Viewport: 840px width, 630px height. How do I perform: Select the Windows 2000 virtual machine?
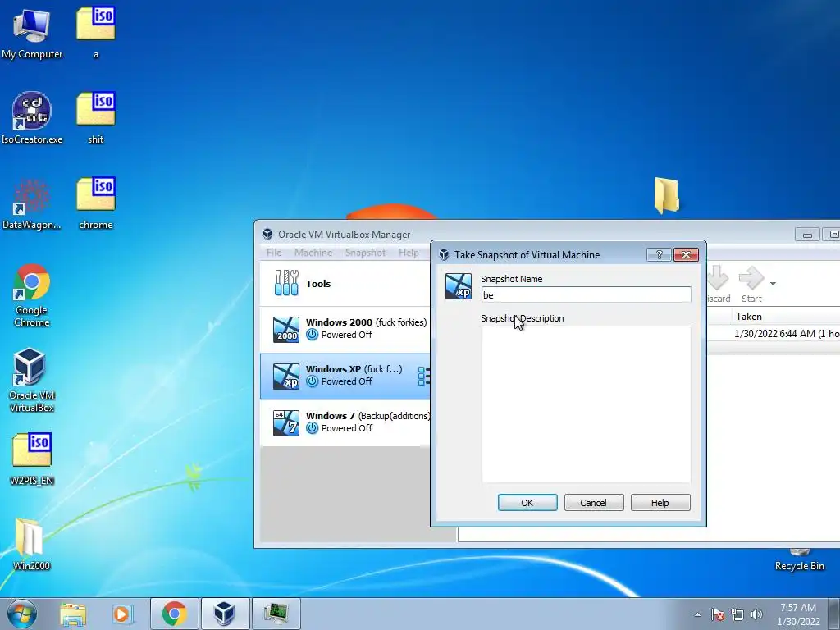click(345, 329)
